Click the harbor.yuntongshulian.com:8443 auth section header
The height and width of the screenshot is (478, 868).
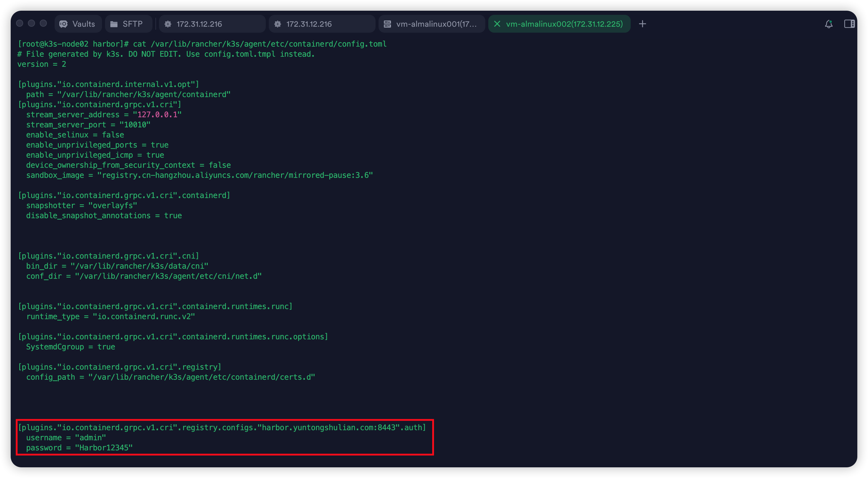[x=222, y=428]
